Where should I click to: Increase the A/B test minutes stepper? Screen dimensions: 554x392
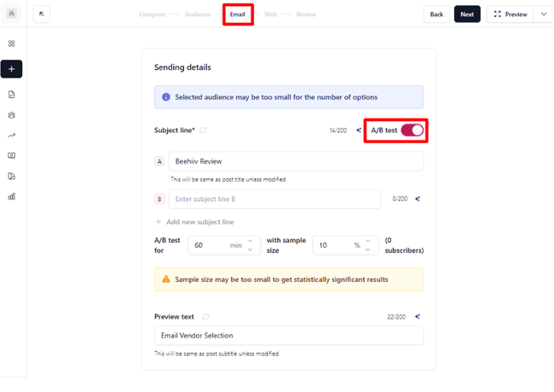pos(250,240)
